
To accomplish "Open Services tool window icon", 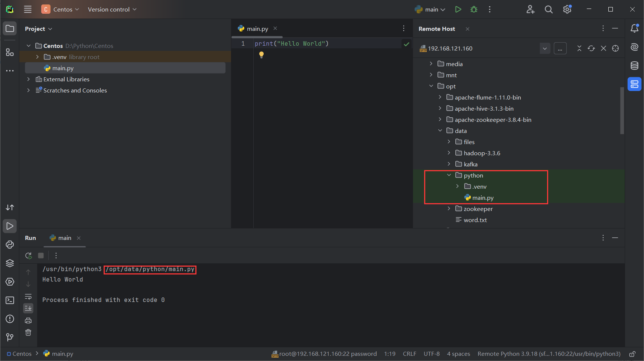I will (10, 282).
